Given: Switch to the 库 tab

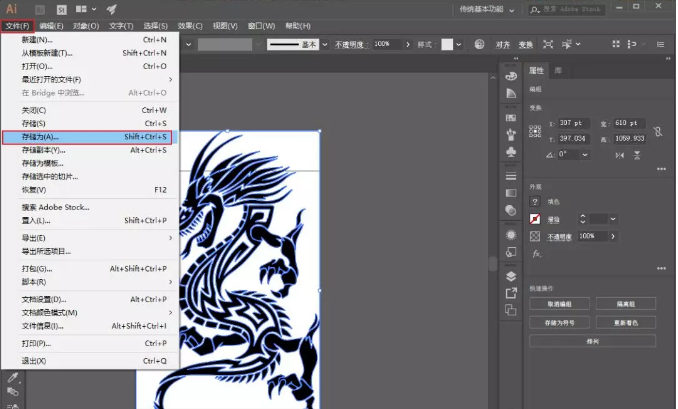Looking at the screenshot, I should point(558,70).
